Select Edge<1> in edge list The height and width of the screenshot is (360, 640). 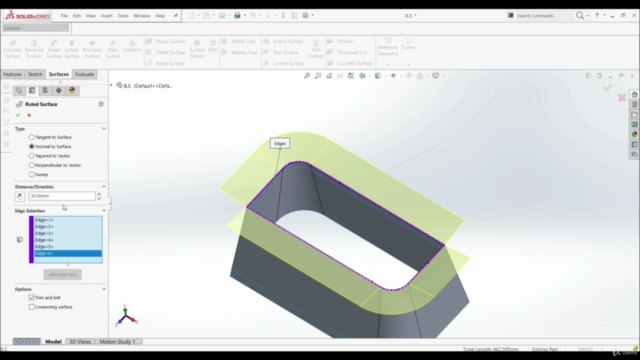pyautogui.click(x=68, y=220)
